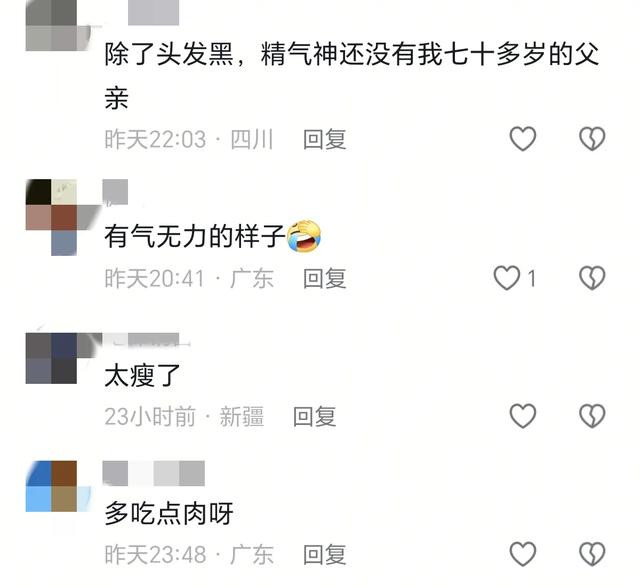The width and height of the screenshot is (640, 587).
Task: Open avatar of 太瘦了 commenter
Action: (57, 358)
